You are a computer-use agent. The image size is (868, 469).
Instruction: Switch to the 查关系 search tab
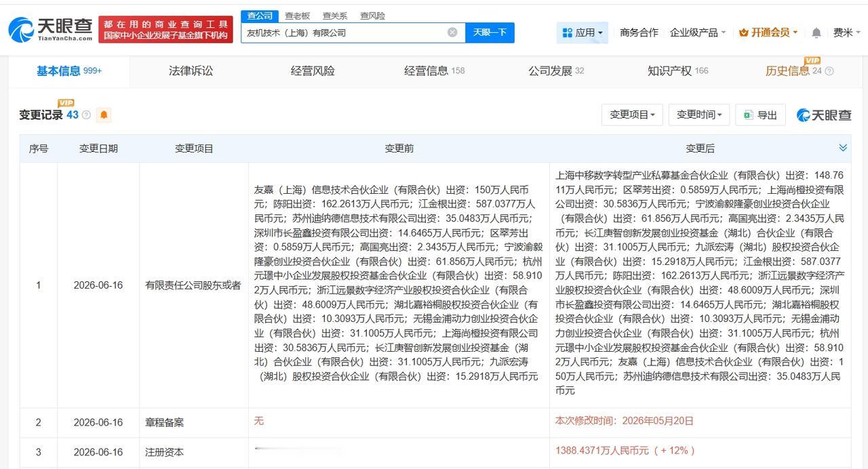click(335, 16)
